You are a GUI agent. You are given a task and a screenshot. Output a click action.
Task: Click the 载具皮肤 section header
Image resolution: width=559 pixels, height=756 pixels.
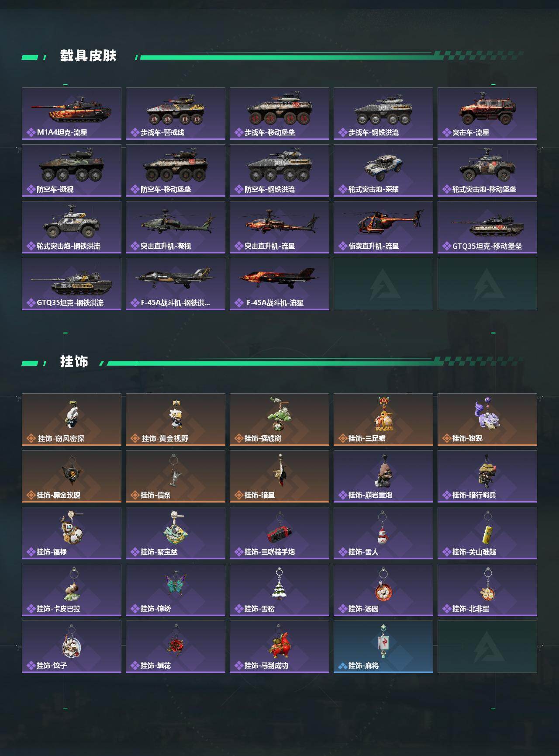(88, 56)
